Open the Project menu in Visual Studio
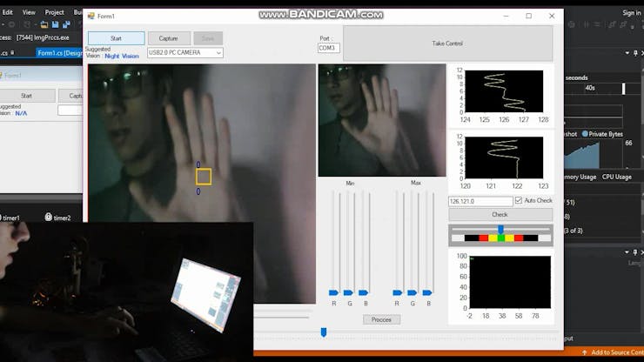This screenshot has width=644, height=362. [54, 12]
